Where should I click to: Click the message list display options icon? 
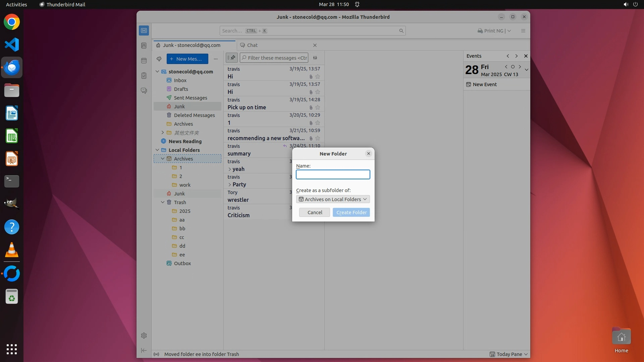(315, 58)
